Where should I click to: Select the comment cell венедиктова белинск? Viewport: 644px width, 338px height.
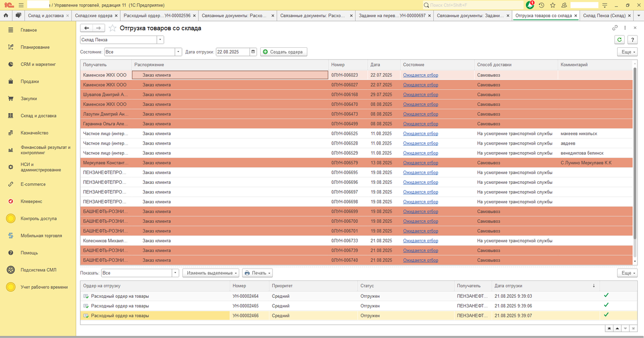coord(595,153)
